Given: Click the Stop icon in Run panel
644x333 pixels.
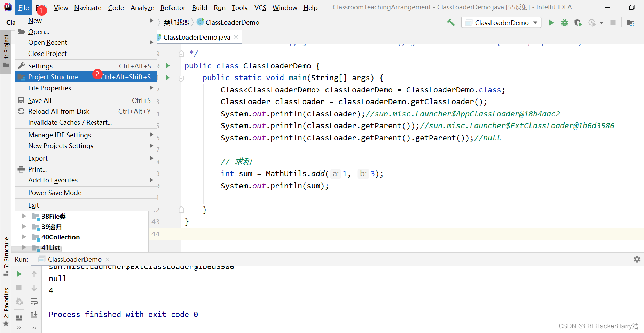Looking at the screenshot, I should pyautogui.click(x=19, y=287).
